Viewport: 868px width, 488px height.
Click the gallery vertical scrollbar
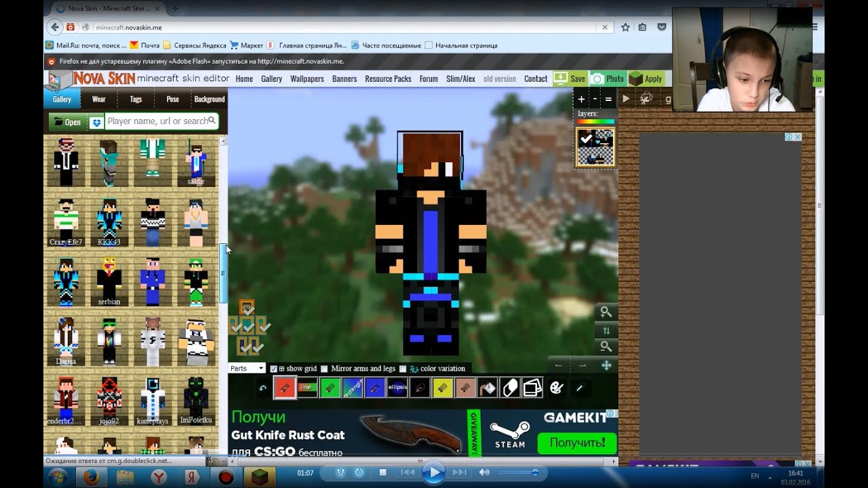coord(223,273)
